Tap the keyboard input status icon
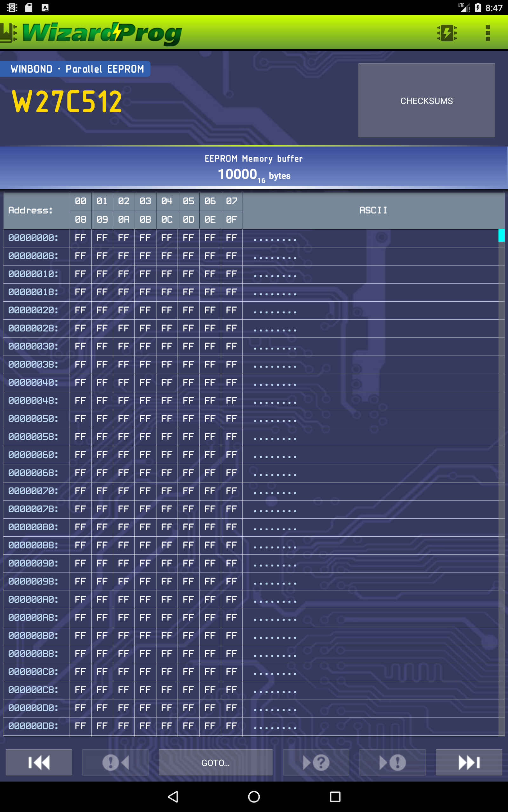508x812 pixels. [x=45, y=7]
